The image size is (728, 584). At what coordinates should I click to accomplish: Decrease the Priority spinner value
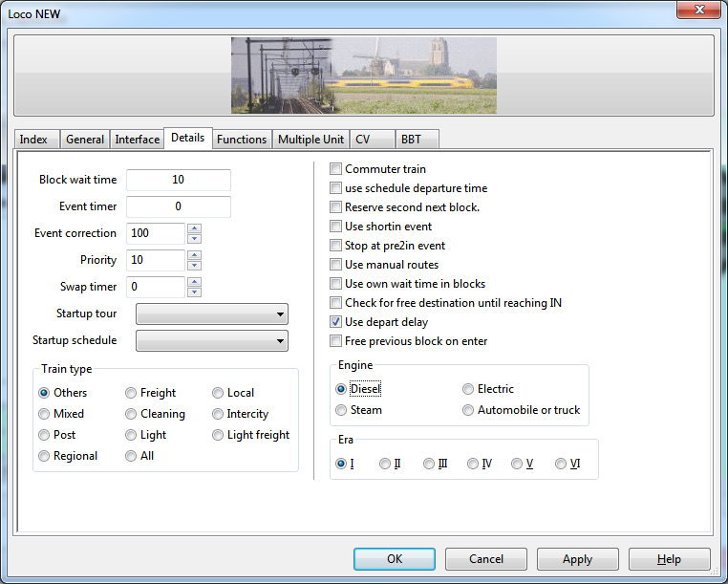click(x=194, y=266)
